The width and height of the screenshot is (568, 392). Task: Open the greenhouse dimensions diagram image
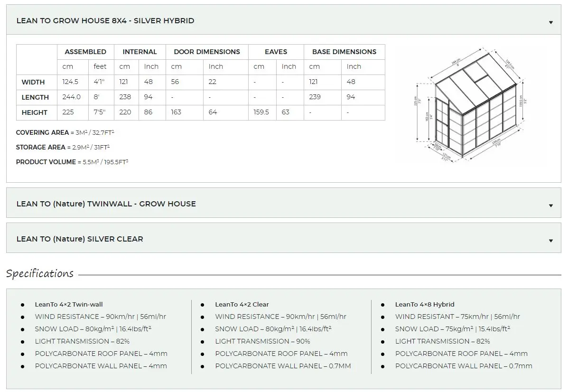pos(470,105)
